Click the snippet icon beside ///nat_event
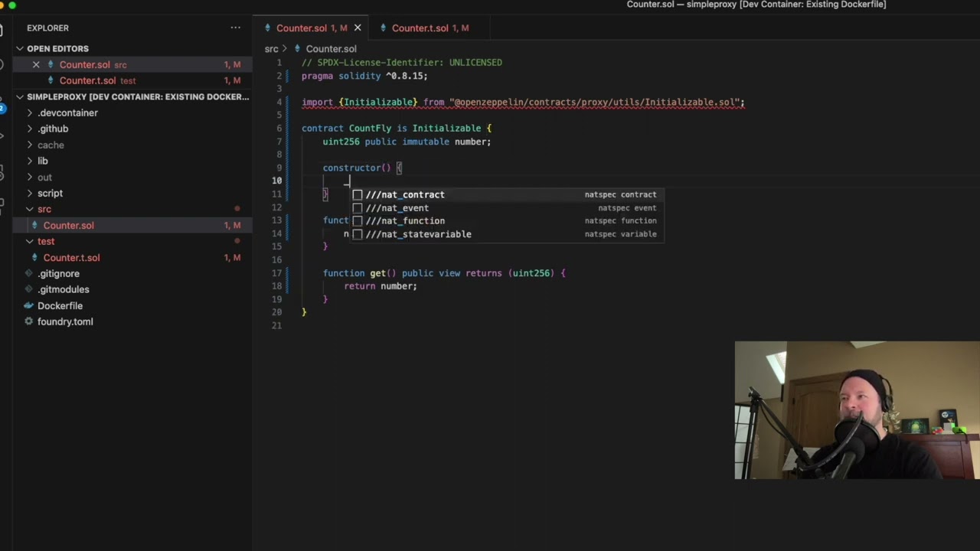Viewport: 980px width, 551px height. (357, 208)
